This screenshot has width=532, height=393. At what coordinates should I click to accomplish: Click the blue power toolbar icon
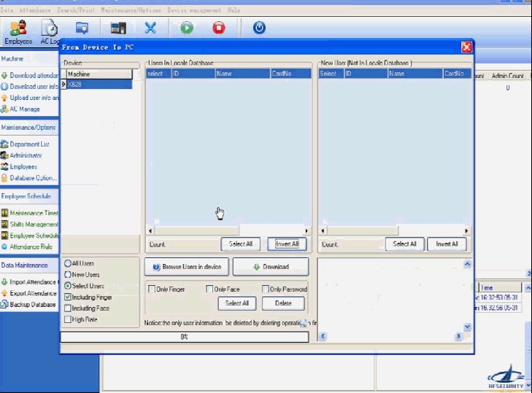(x=259, y=28)
